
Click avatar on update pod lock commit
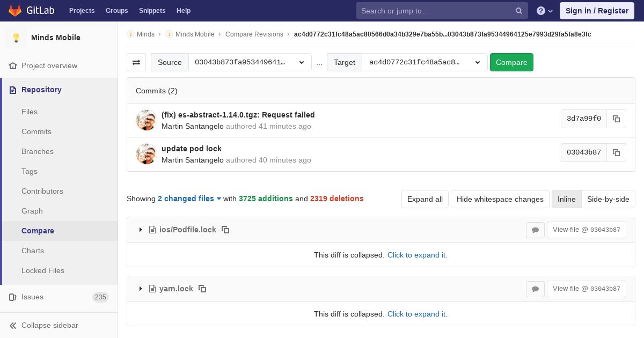coord(146,154)
